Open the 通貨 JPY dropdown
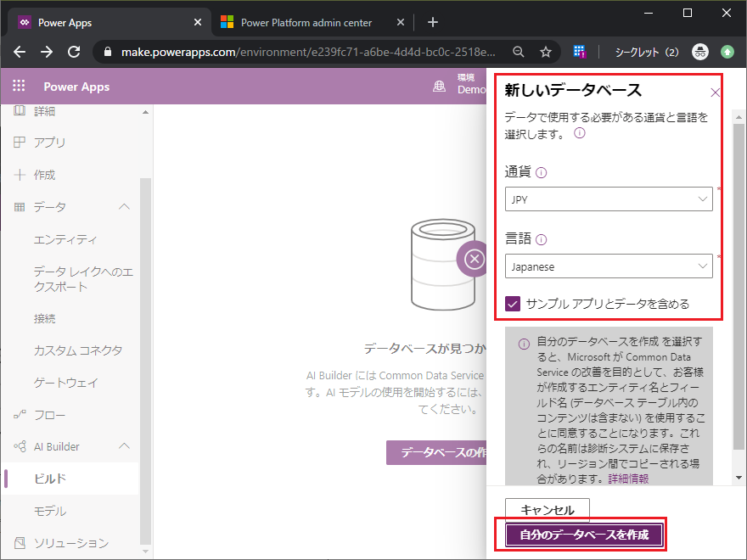 pyautogui.click(x=609, y=199)
